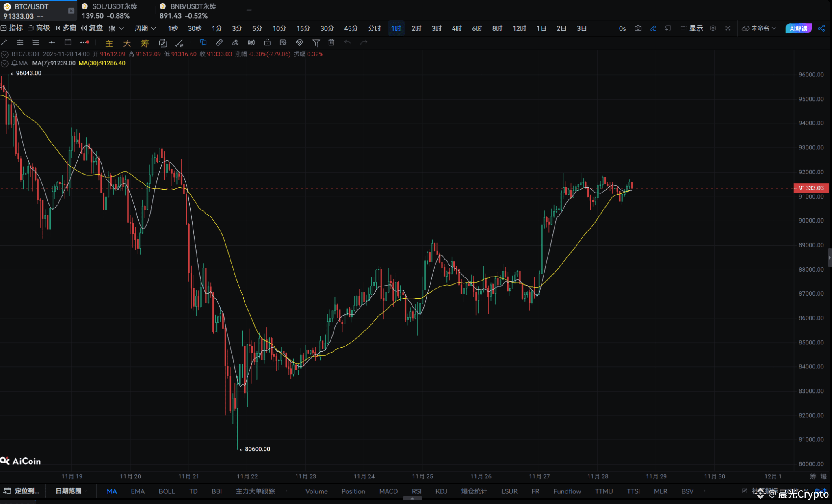
Task: Enter fullscreen with the expand icon
Action: pyautogui.click(x=728, y=28)
